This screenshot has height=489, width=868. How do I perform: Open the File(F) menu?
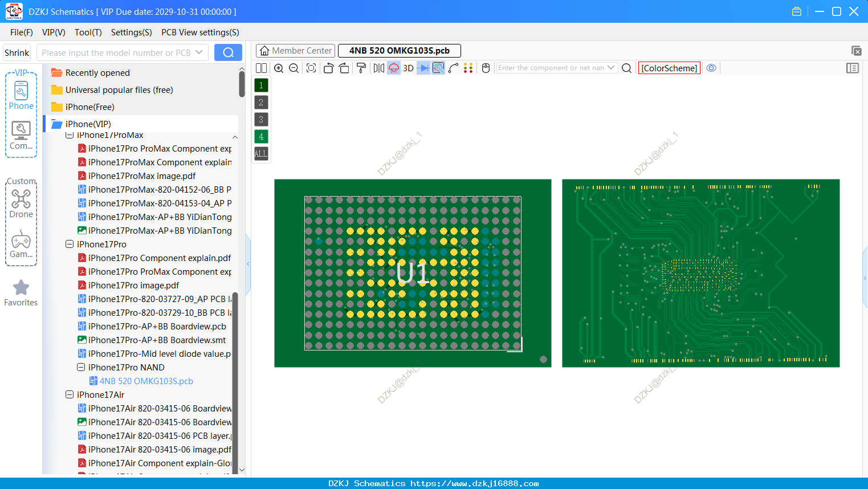click(x=22, y=32)
